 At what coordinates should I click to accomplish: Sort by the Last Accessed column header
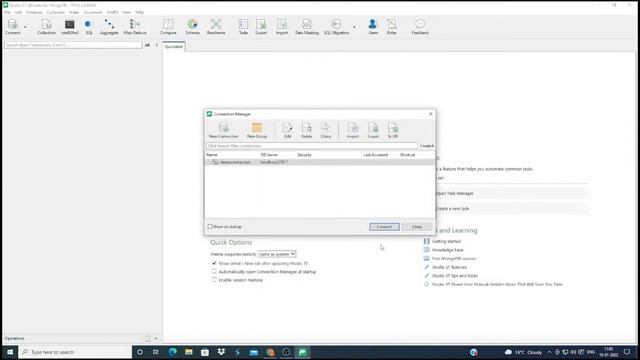[376, 155]
